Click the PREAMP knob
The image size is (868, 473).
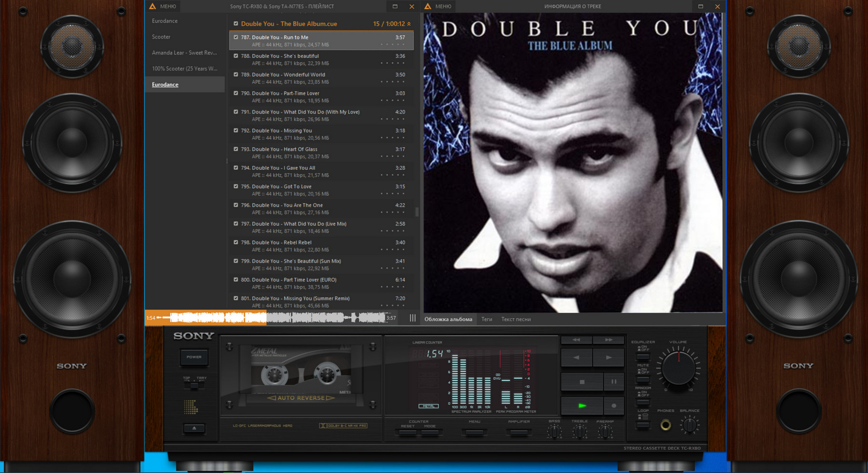(605, 432)
